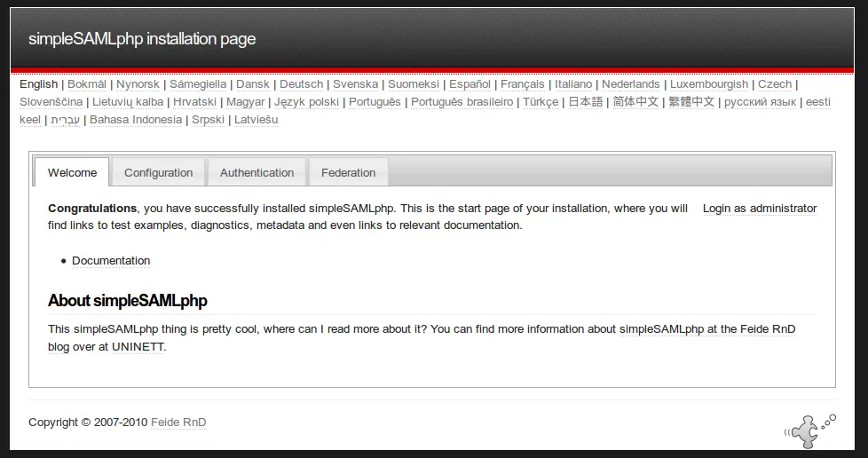
Task: Choose Nederlands language
Action: 630,84
